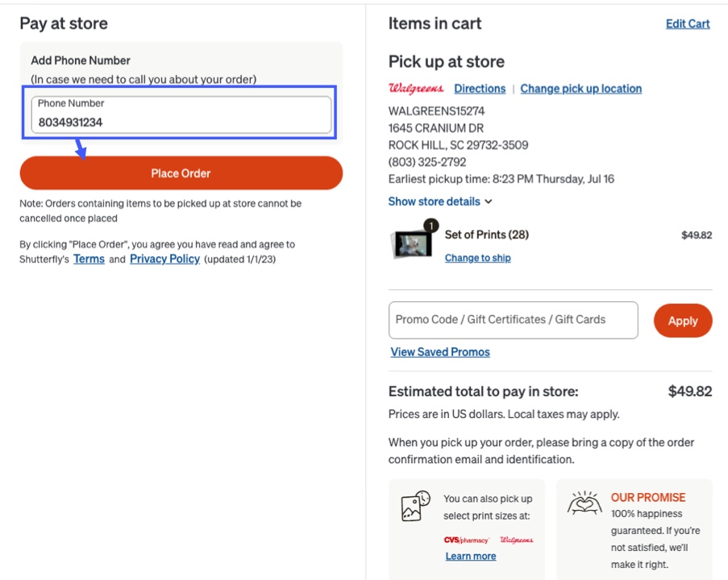Screen dimensions: 728x580
Task: Click the Walgreens logo near Directions
Action: click(416, 88)
